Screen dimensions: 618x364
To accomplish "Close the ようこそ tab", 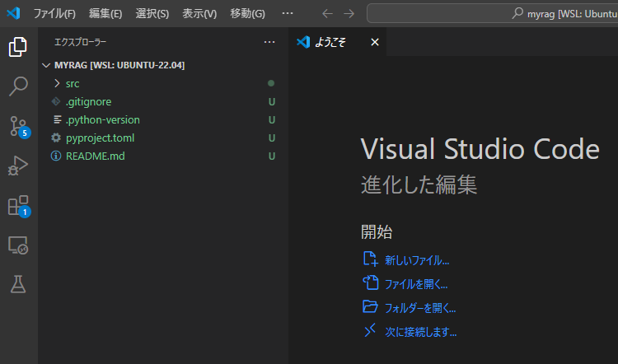I will coord(375,42).
